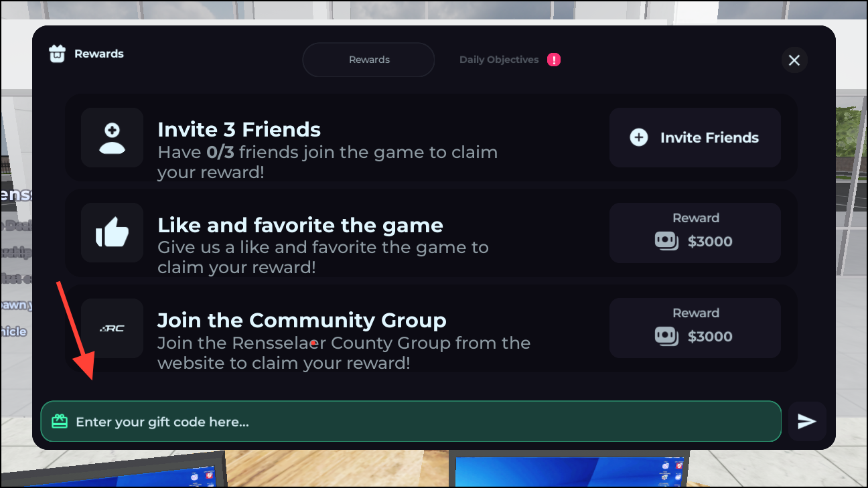868x488 pixels.
Task: Click the Invite Friends button
Action: [695, 137]
